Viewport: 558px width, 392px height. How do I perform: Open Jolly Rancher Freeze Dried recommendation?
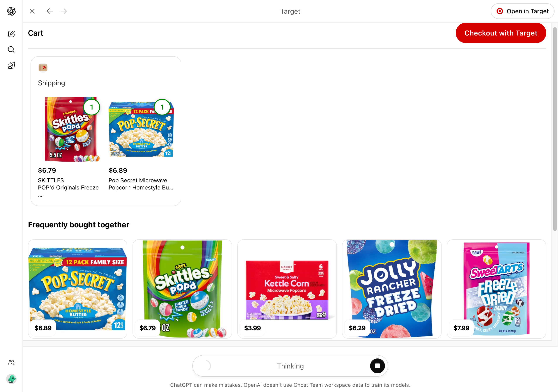(x=392, y=289)
